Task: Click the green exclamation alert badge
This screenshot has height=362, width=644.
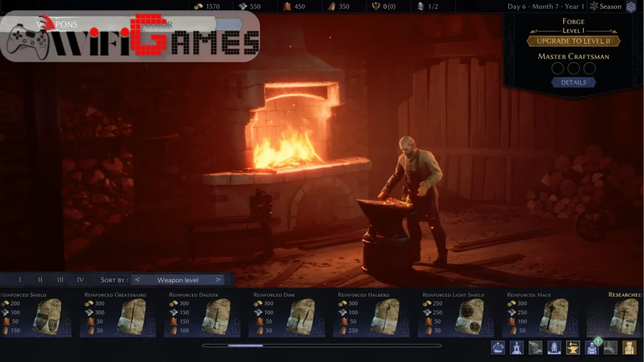Action: tap(599, 341)
